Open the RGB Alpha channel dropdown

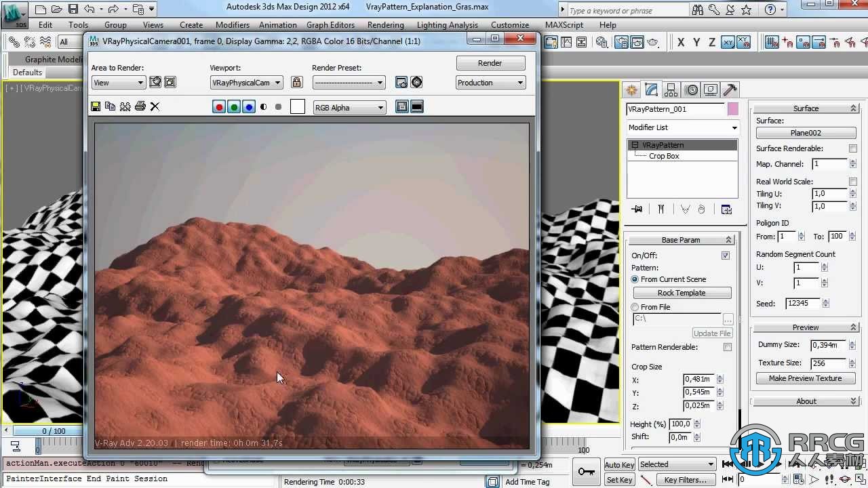click(349, 107)
